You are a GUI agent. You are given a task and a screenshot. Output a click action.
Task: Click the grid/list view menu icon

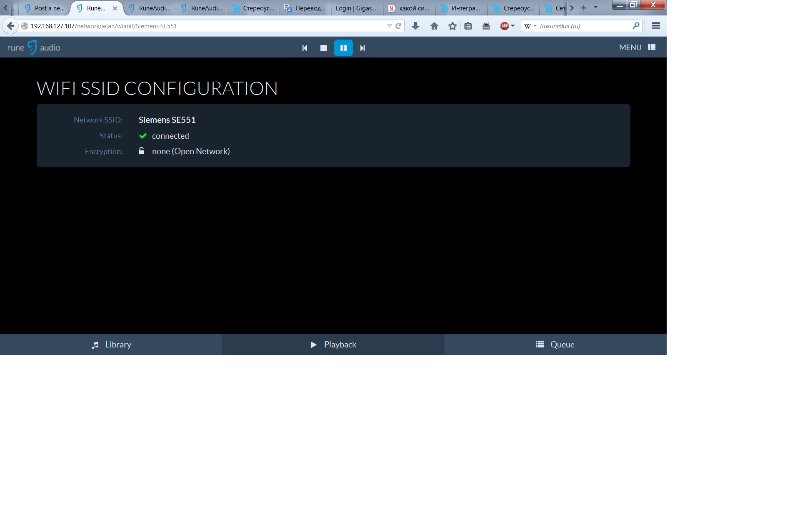click(652, 47)
